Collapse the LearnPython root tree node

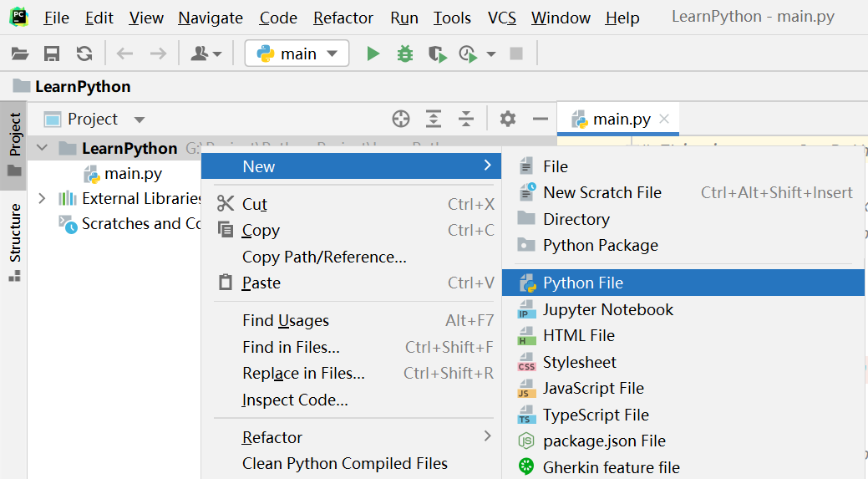(x=42, y=149)
